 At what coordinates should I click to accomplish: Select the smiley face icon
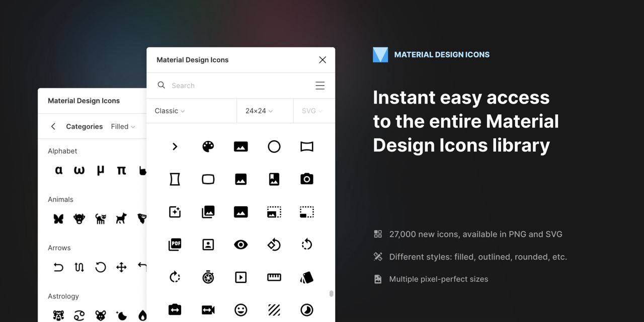tap(241, 309)
